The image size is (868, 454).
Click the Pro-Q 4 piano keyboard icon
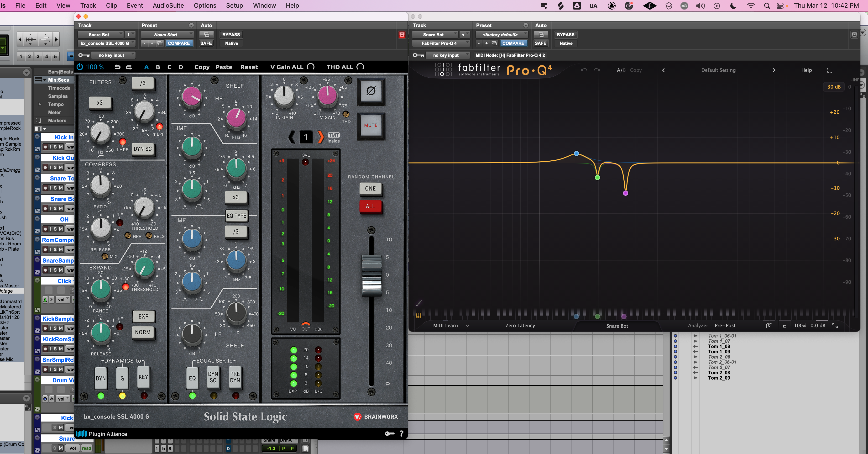click(418, 316)
